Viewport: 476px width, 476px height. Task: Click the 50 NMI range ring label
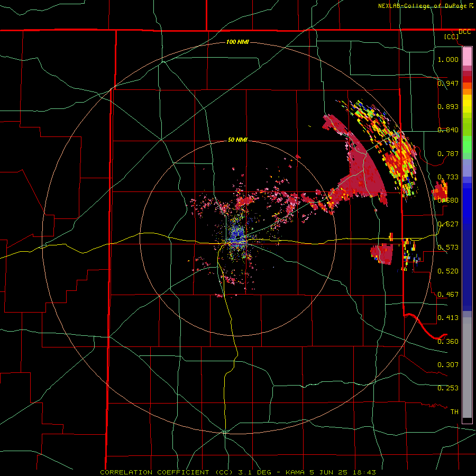tap(237, 140)
